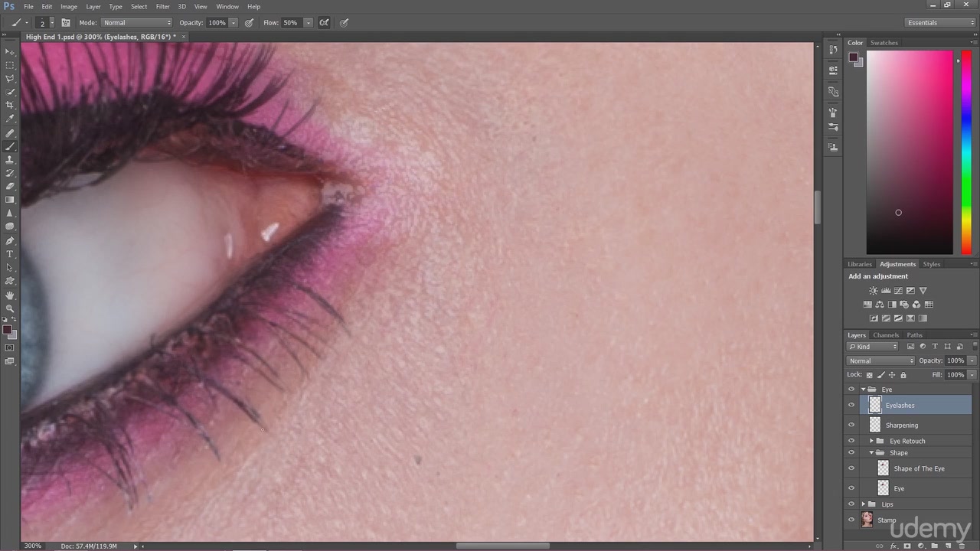Open the layer Kind filter dropdown
980x551 pixels.
tap(872, 347)
